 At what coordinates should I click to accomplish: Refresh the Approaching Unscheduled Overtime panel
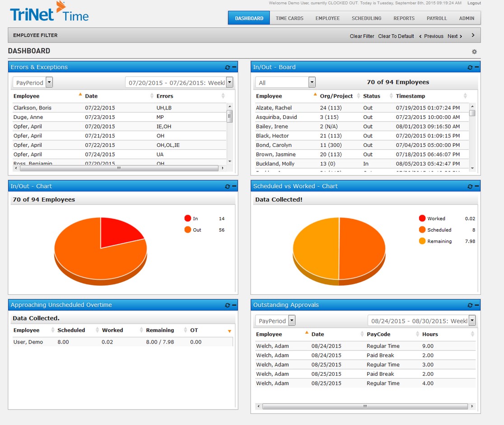pos(228,305)
